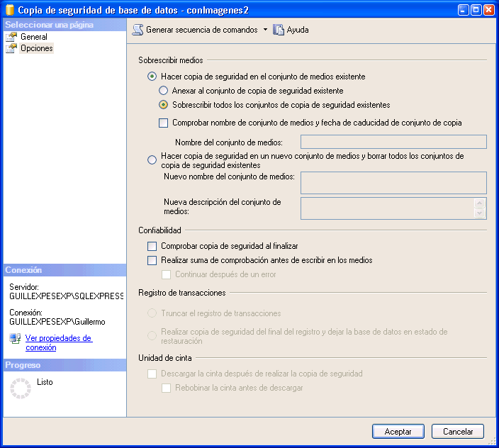Image resolution: width=499 pixels, height=448 pixels.
Task: Toggle Descargar la cinta después de copia checkbox
Action: tap(152, 374)
